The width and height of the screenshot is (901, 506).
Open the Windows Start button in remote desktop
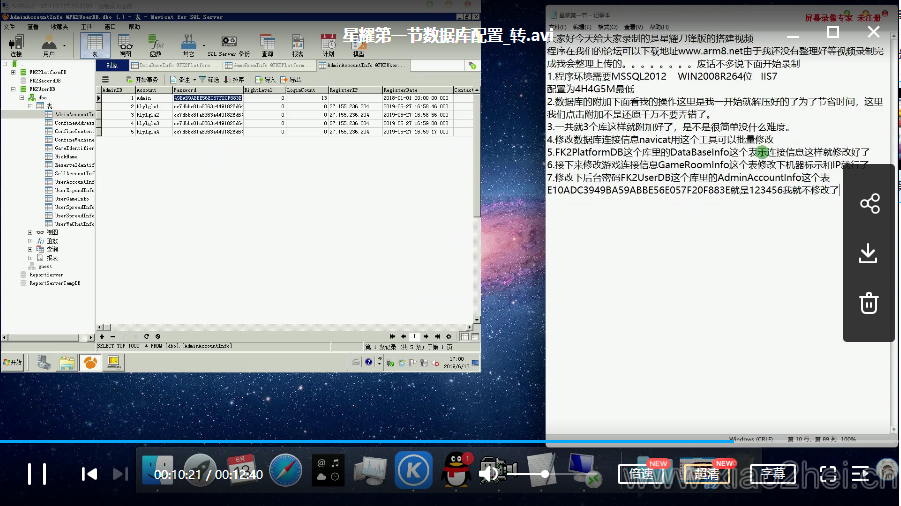pyautogui.click(x=12, y=362)
